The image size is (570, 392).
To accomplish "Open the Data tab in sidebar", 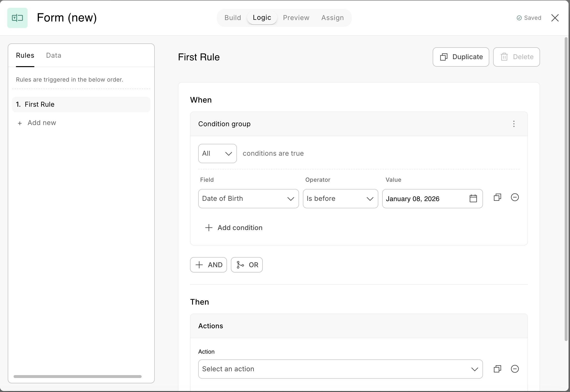I will [54, 56].
